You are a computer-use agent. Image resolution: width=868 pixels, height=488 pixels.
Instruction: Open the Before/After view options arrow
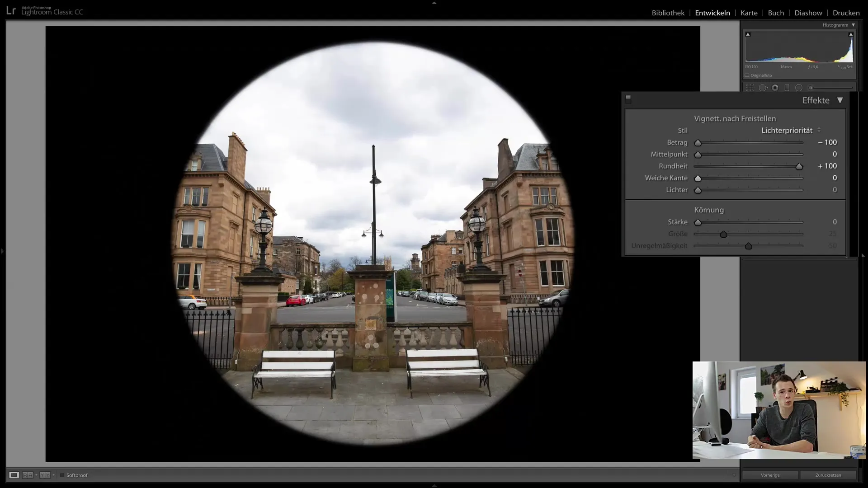pyautogui.click(x=36, y=475)
